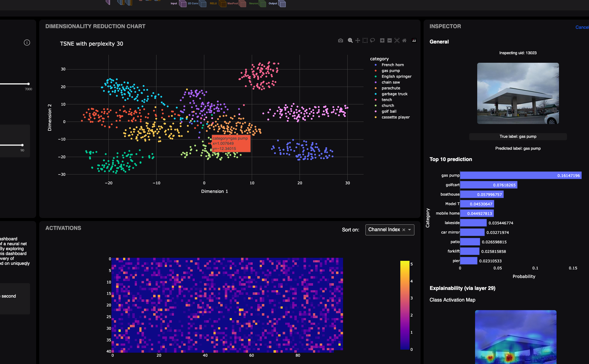Toggle garbage truck legend entry
The height and width of the screenshot is (364, 589).
(394, 94)
